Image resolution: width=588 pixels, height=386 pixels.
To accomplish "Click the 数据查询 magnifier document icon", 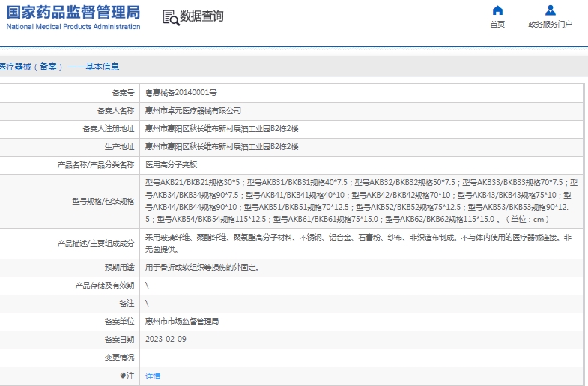I will [x=171, y=17].
